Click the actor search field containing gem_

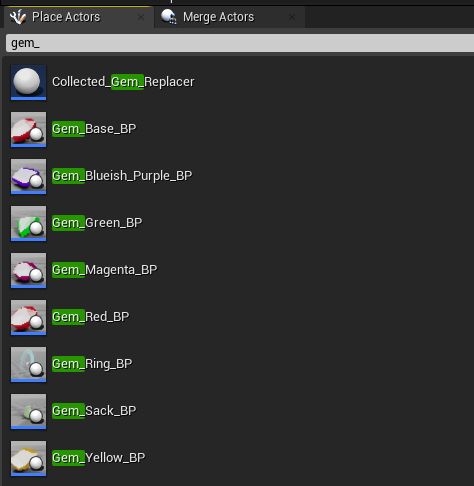(240, 43)
